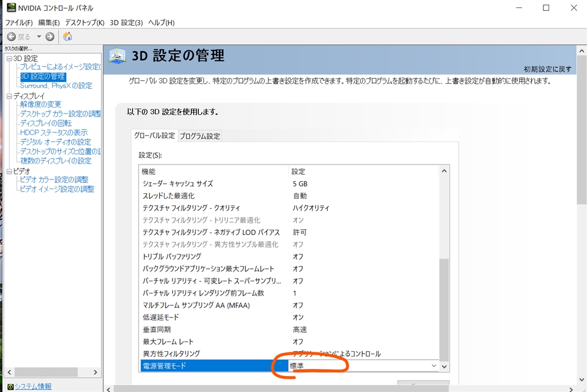587x392 pixels.
Task: Open the 電源管理モード dropdown showing 標準
Action: (363, 366)
